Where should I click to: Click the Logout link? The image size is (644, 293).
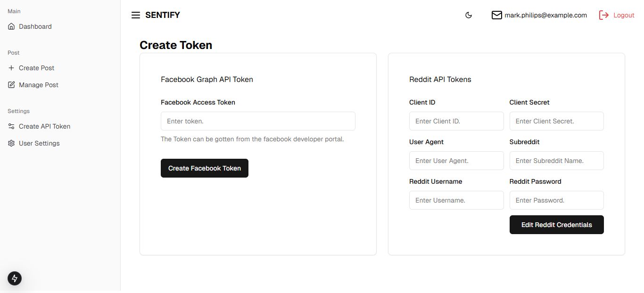coord(624,15)
